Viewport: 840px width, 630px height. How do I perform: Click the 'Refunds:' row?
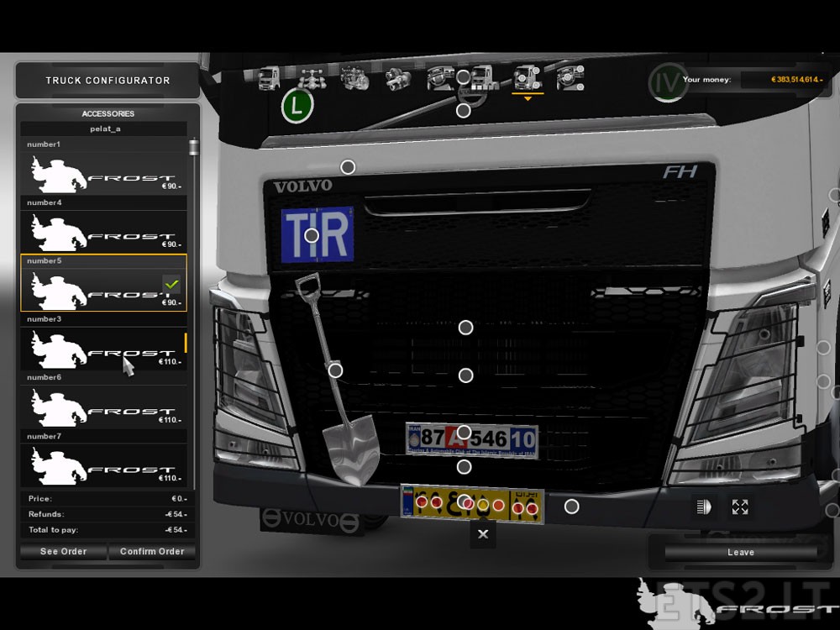point(108,514)
